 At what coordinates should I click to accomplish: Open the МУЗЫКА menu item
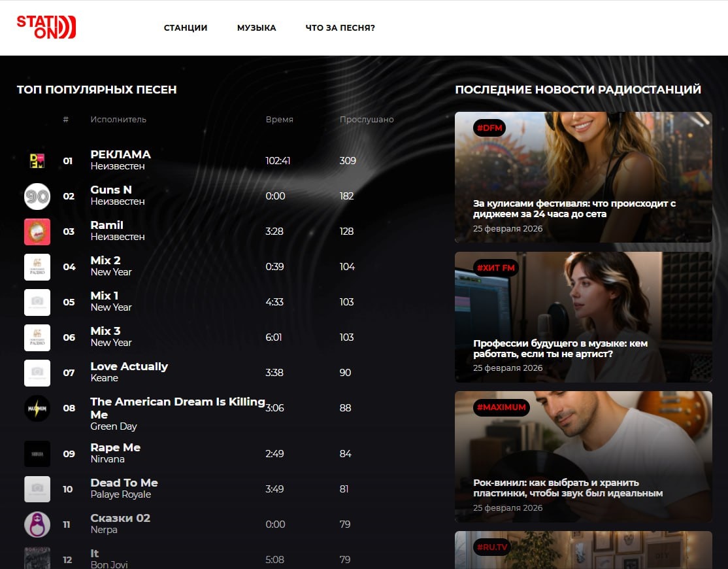(x=256, y=28)
